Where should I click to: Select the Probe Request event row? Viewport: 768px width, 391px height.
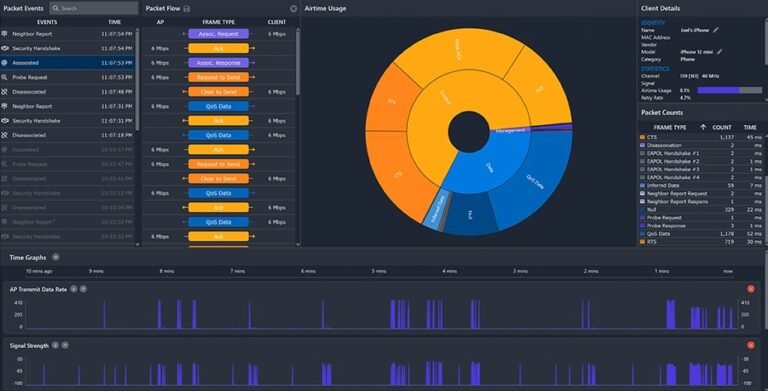[68, 77]
